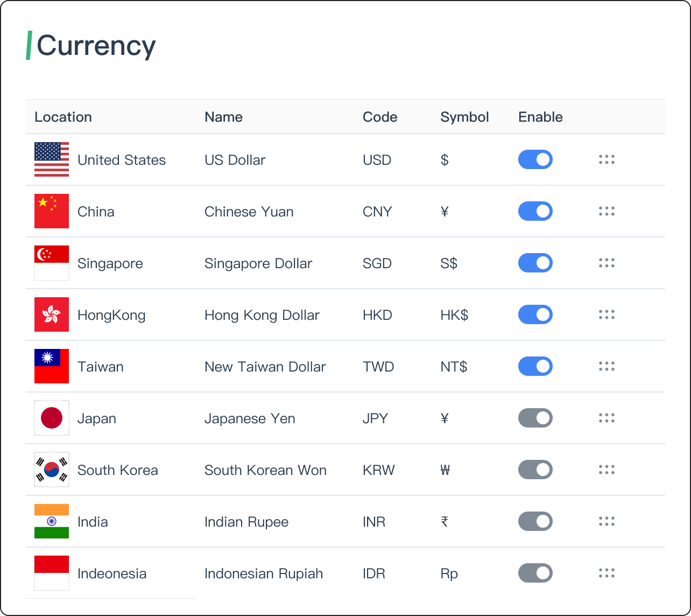Turn on the South Korean Won switch
The height and width of the screenshot is (616, 691).
535,470
